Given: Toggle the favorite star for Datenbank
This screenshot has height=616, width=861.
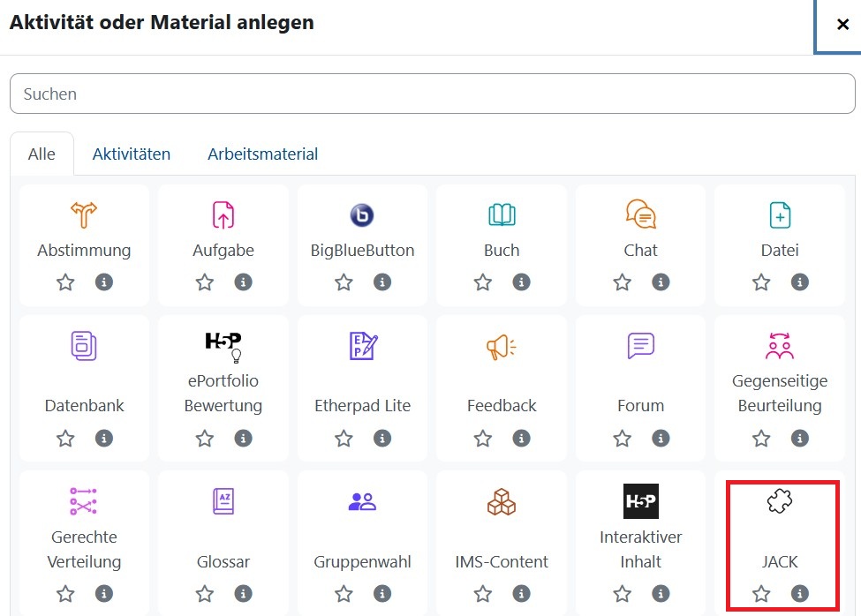Looking at the screenshot, I should click(x=65, y=438).
